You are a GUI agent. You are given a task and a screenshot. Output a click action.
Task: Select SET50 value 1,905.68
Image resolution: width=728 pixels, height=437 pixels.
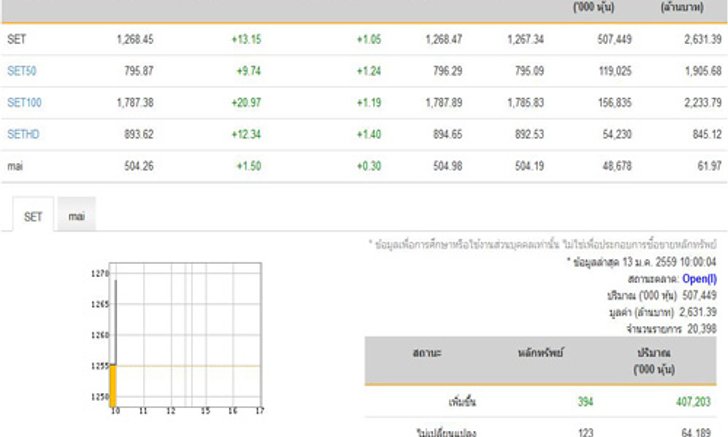[x=703, y=71]
